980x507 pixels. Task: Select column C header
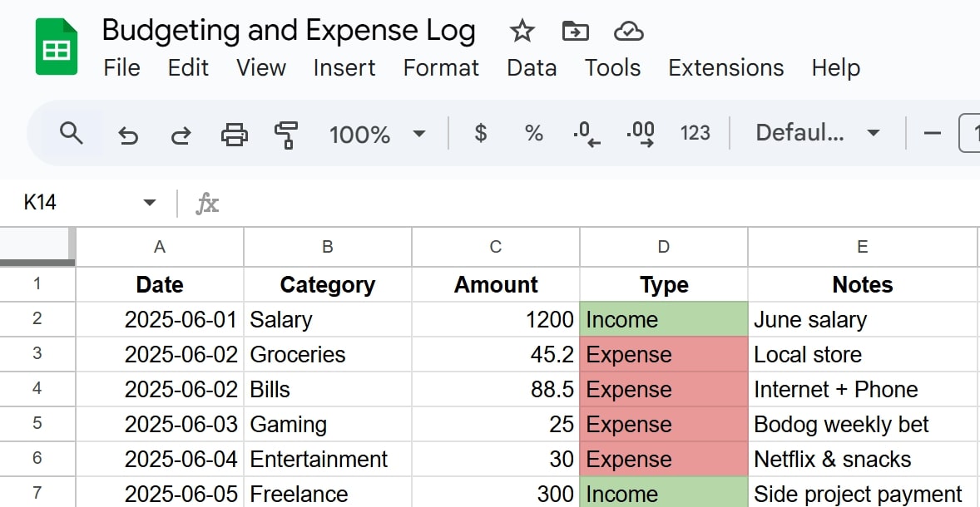pyautogui.click(x=496, y=247)
